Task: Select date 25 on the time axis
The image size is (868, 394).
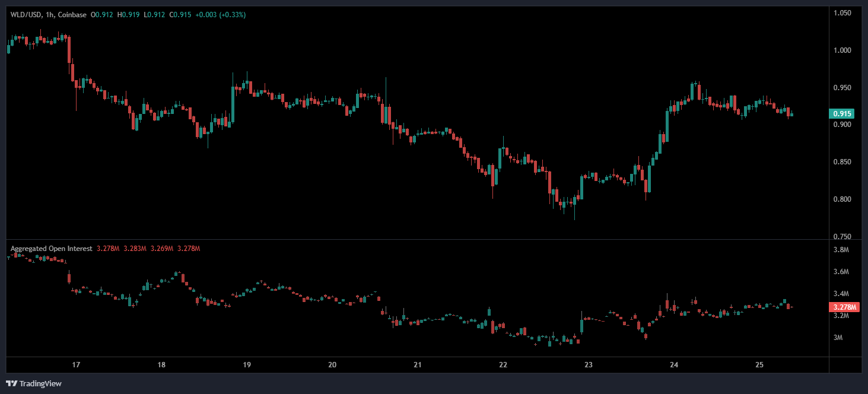Action: coord(759,365)
